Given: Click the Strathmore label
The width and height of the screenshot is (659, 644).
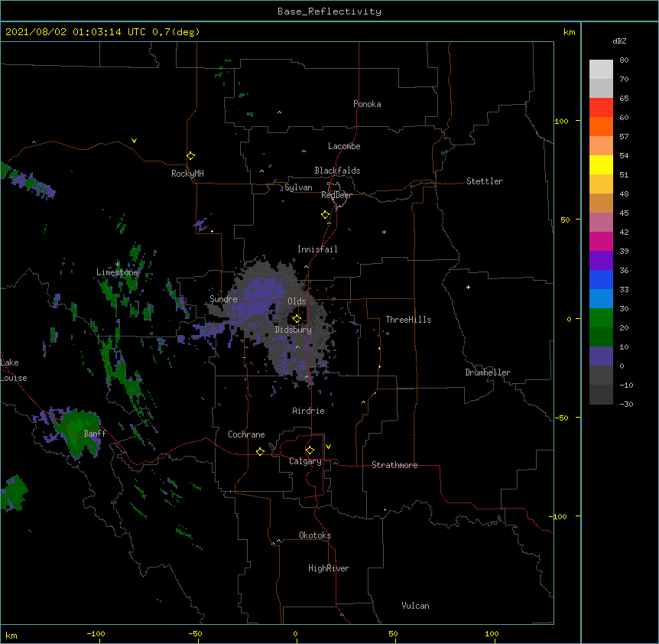Looking at the screenshot, I should click(x=394, y=465).
